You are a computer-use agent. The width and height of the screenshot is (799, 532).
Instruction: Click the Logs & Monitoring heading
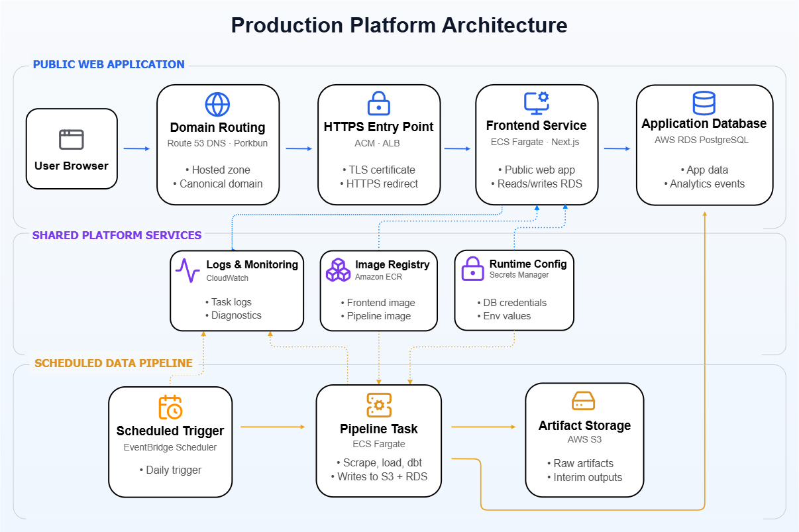252,264
